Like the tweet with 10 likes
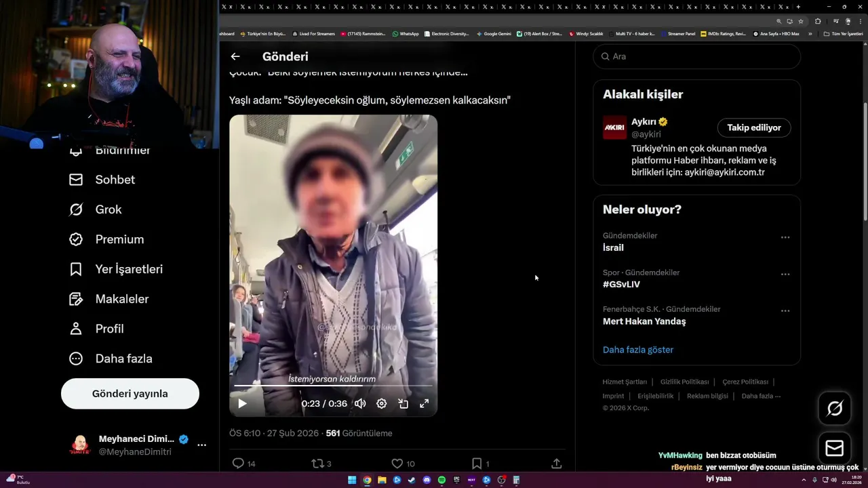This screenshot has height=488, width=868. 403,464
